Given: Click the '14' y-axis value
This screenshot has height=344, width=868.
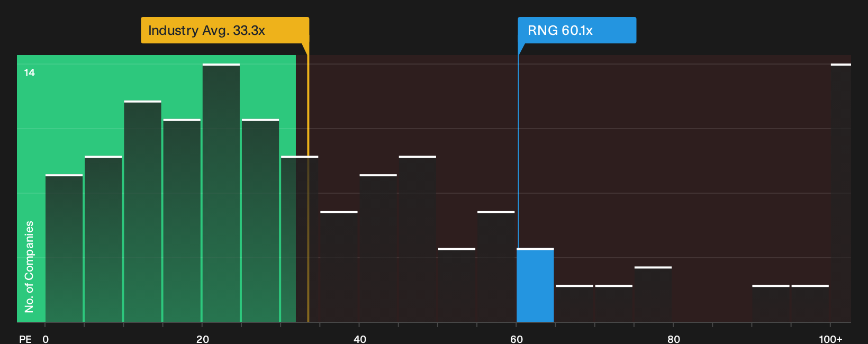Looking at the screenshot, I should [30, 73].
